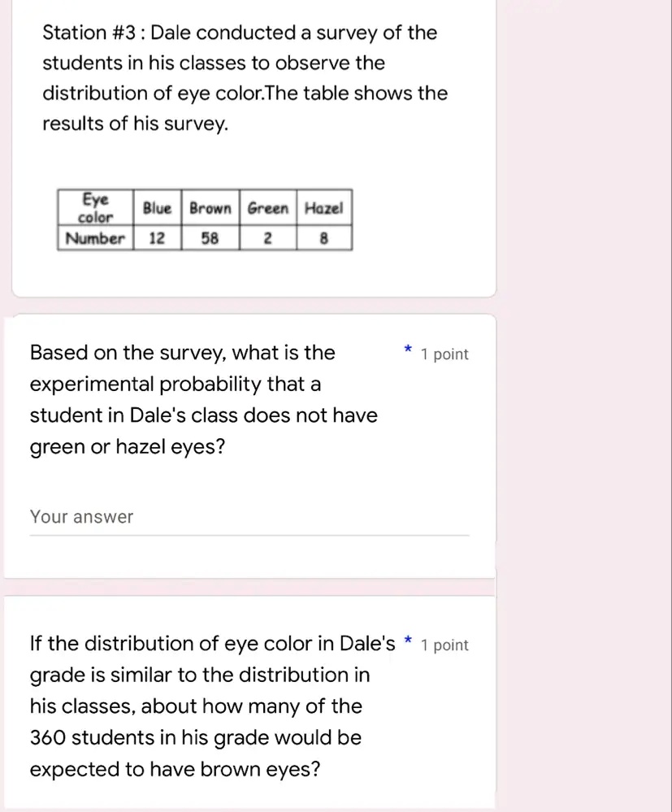The image size is (672, 812).
Task: Select the Hazel count cell showing 8
Action: [x=324, y=239]
